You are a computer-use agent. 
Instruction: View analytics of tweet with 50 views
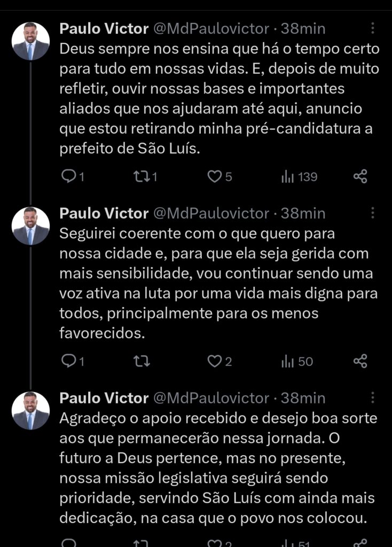point(288,362)
